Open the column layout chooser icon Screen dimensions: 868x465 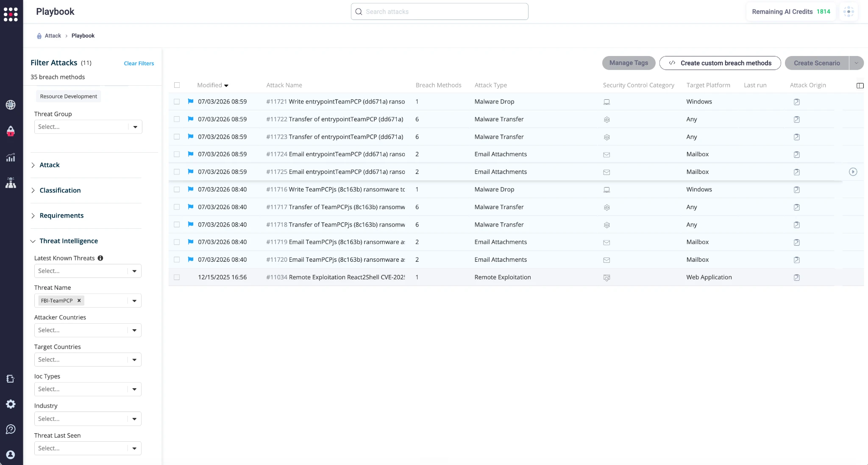coord(860,86)
